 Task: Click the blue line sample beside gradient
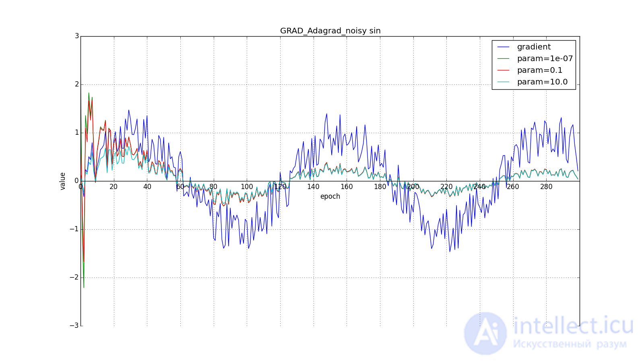point(504,47)
